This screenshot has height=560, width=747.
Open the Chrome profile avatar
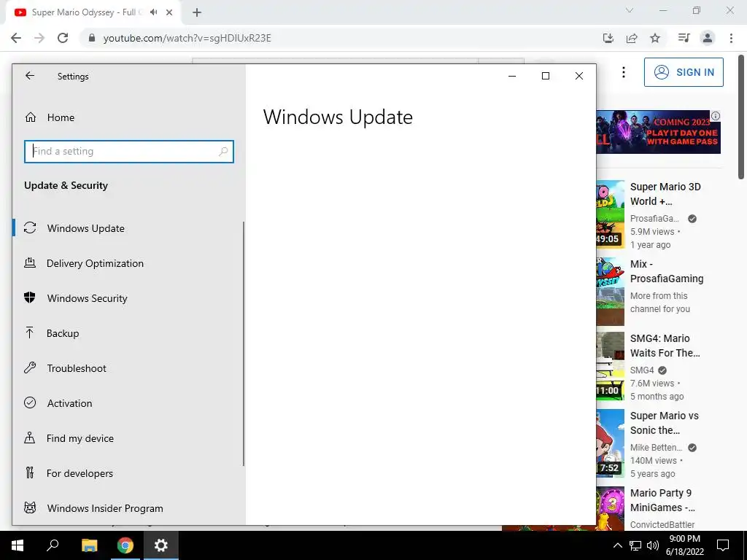coord(708,38)
